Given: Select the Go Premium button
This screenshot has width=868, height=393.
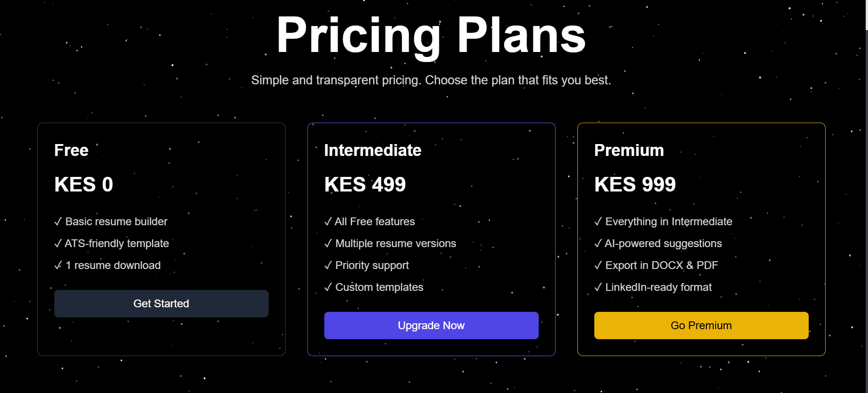Looking at the screenshot, I should coord(701,326).
